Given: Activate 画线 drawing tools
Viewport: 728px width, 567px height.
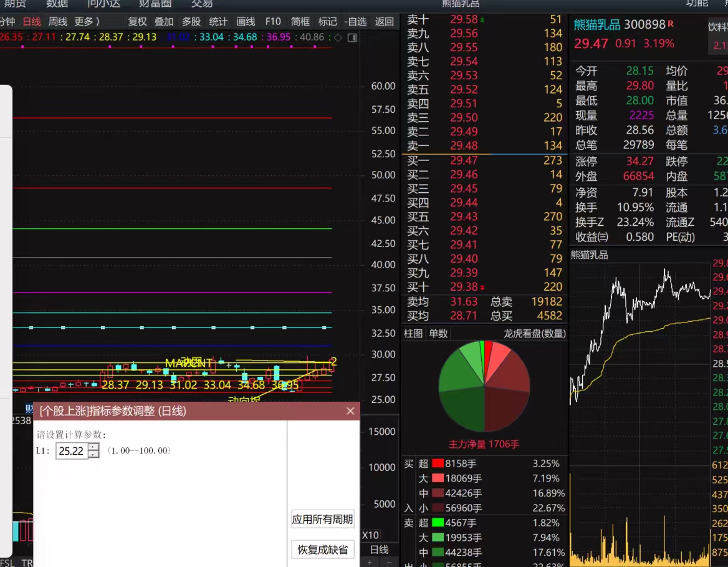Looking at the screenshot, I should pos(246,21).
